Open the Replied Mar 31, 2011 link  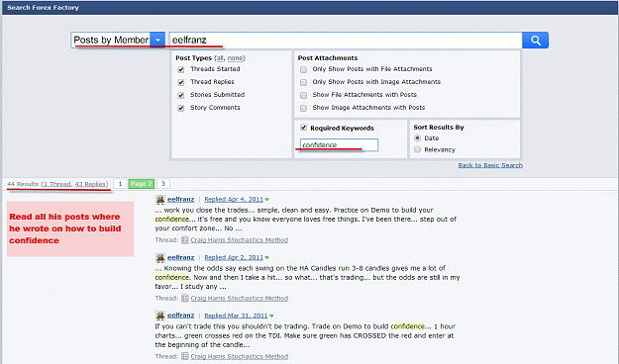236,316
